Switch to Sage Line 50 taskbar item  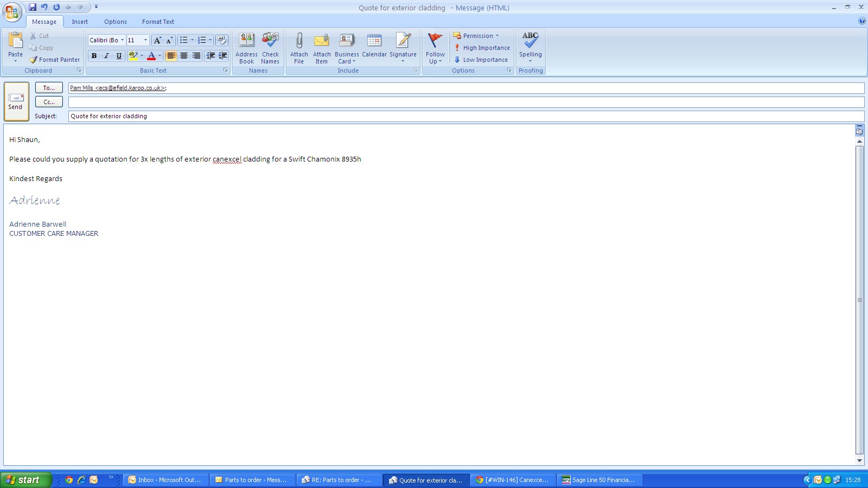click(x=601, y=480)
